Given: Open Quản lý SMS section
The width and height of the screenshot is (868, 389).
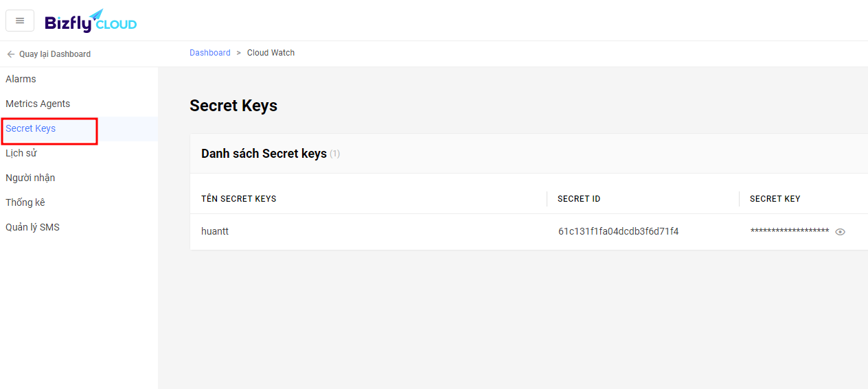Looking at the screenshot, I should (x=32, y=227).
